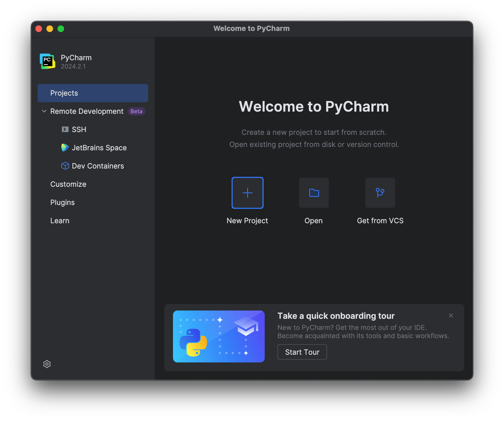Open the Plugins section
The width and height of the screenshot is (504, 421).
(62, 202)
